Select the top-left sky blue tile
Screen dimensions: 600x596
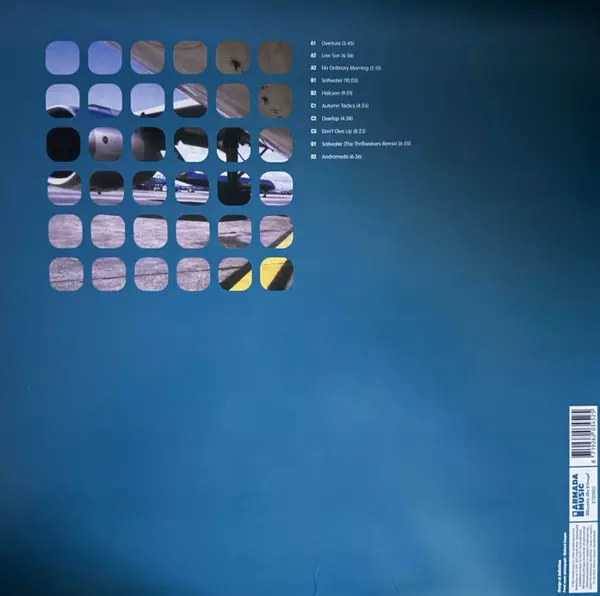pyautogui.click(x=62, y=57)
